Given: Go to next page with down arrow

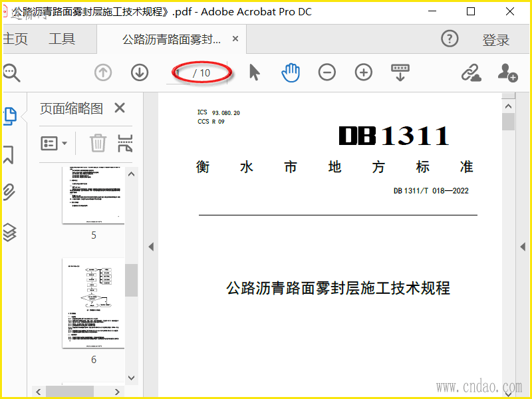Looking at the screenshot, I should pos(140,72).
